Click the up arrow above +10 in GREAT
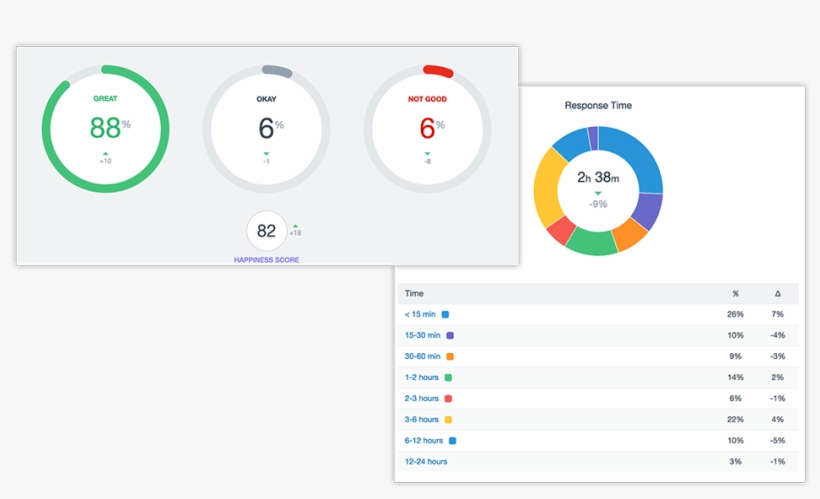The width and height of the screenshot is (820, 499). [x=105, y=152]
